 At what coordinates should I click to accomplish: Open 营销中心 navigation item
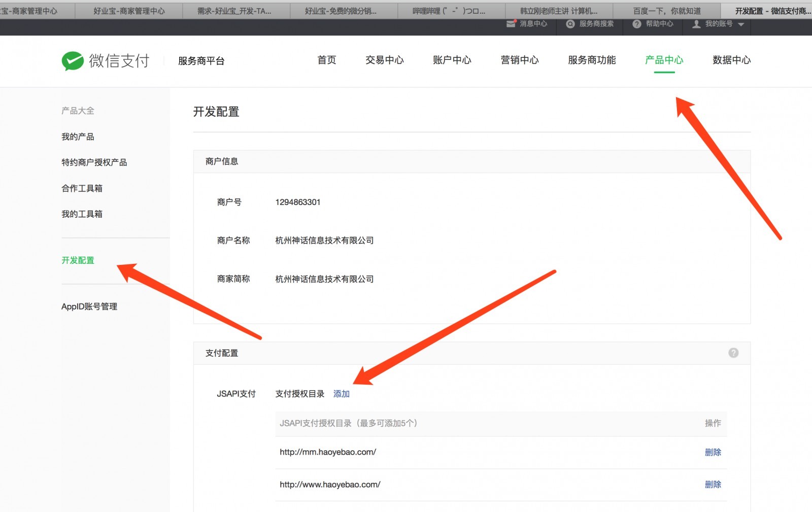520,60
